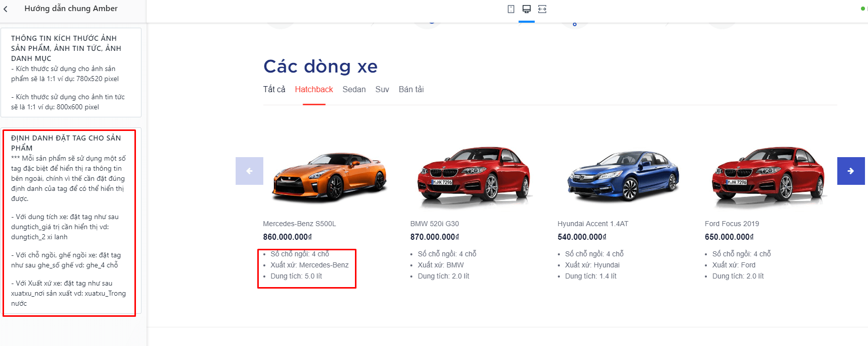Click Xuất xứ: Ford spec line

734,265
